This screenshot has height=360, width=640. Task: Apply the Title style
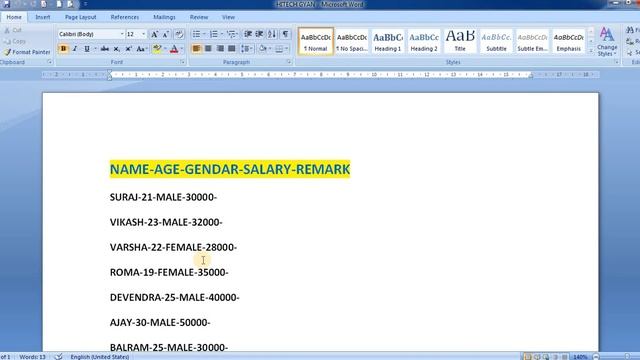tap(460, 41)
